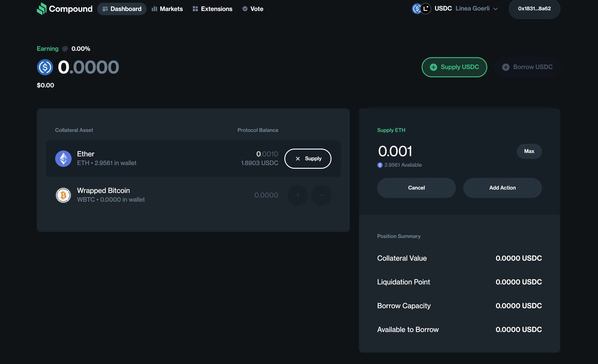Click the Ether diamond icon
Screen dimensions: 598x364
coord(63,159)
